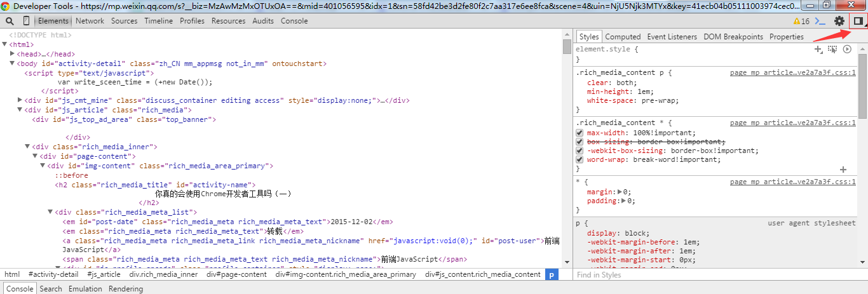The height and width of the screenshot is (294, 868).
Task: Click the dock side toggle icon
Action: pos(858,21)
